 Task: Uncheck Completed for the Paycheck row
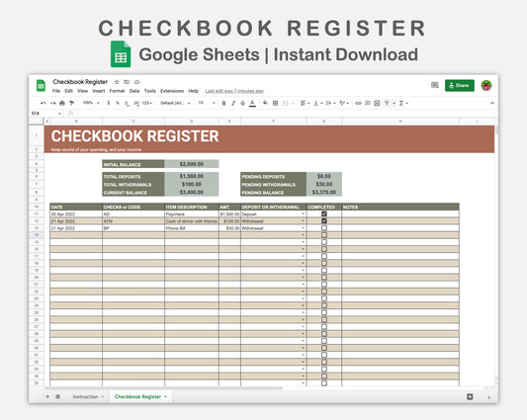coord(324,214)
